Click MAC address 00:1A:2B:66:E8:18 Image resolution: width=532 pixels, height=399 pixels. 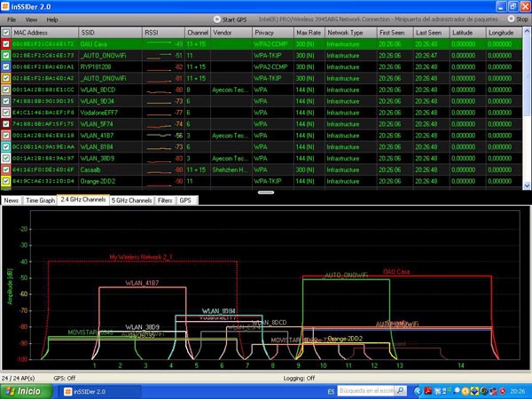pos(43,136)
